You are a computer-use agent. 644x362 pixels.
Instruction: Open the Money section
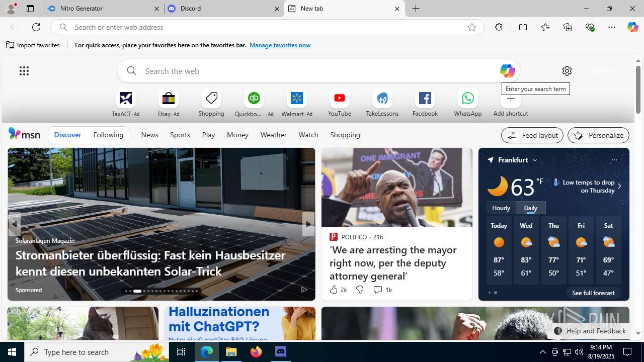click(237, 135)
